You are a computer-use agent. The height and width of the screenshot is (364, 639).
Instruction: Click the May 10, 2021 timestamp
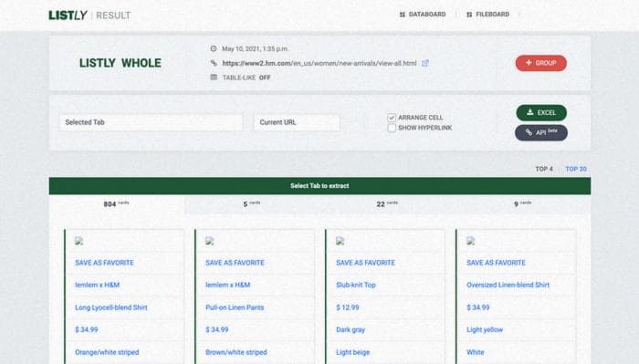255,49
